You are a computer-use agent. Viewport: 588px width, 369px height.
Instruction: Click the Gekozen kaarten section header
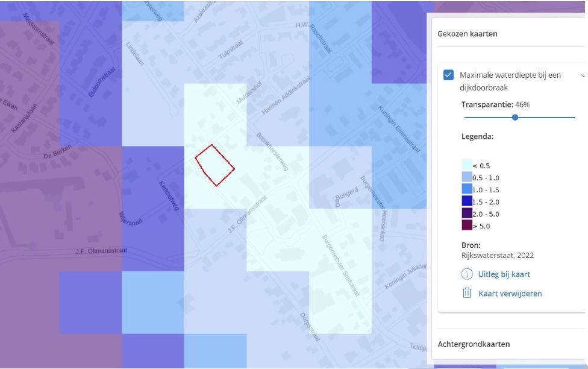coord(468,34)
